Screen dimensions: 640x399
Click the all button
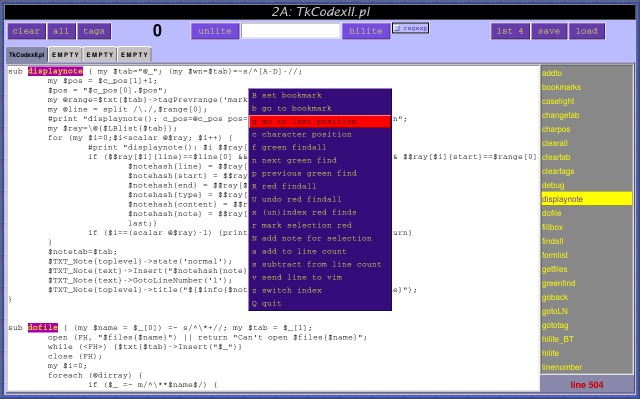61,31
